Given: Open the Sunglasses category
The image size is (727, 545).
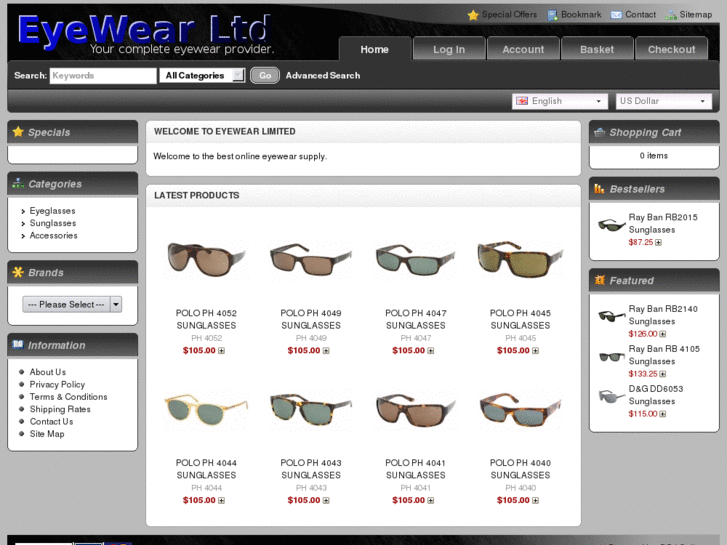Looking at the screenshot, I should (53, 223).
